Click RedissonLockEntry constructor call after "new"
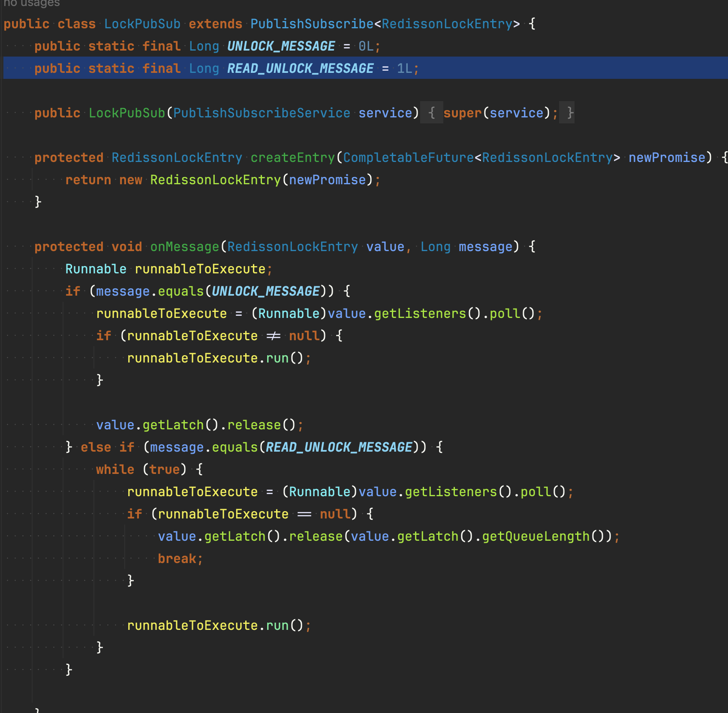 click(216, 180)
